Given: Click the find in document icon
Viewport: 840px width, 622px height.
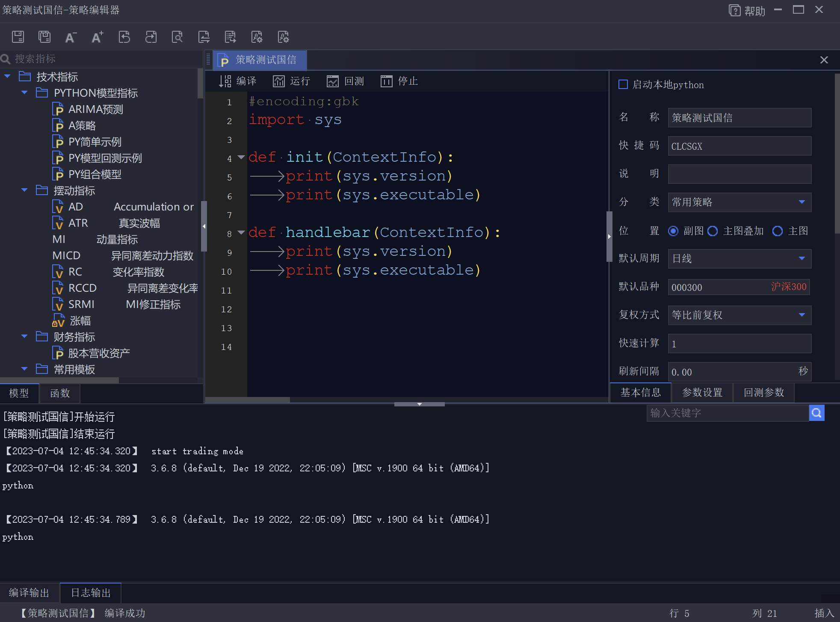Looking at the screenshot, I should point(177,37).
